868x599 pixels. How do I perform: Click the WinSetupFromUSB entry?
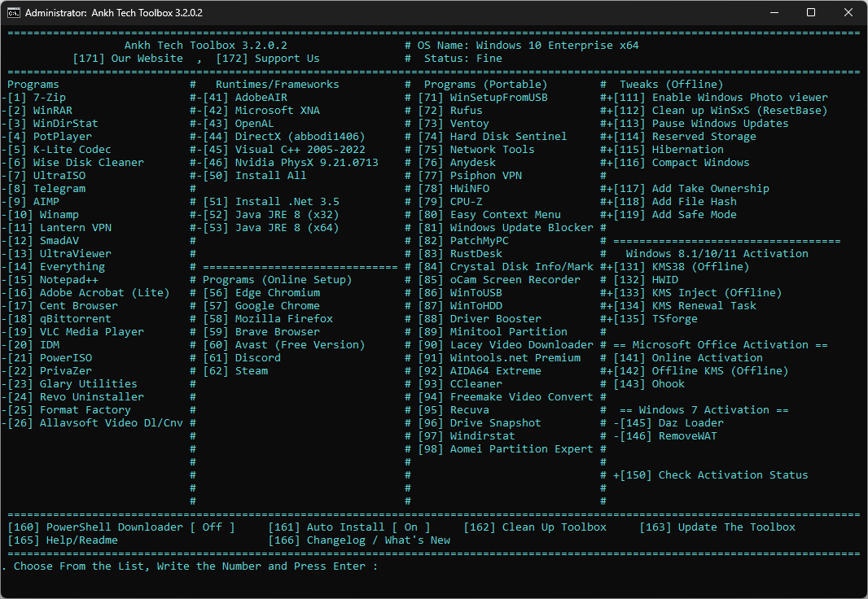click(x=483, y=98)
